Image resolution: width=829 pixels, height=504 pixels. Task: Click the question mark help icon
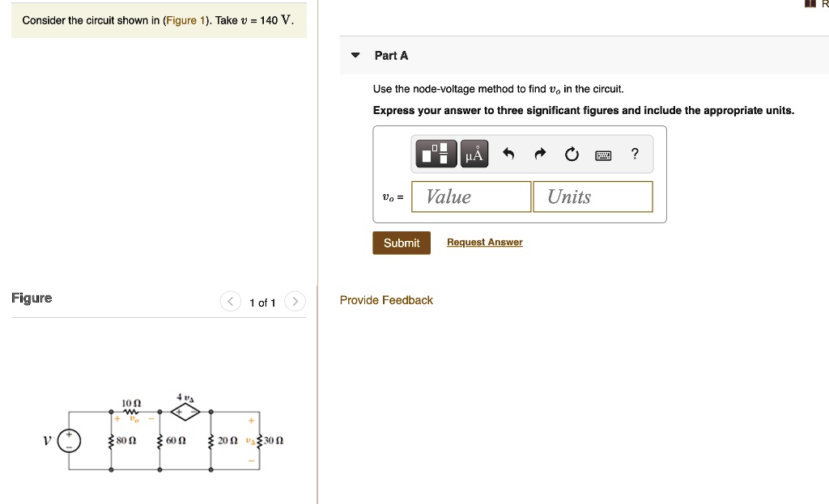point(635,153)
